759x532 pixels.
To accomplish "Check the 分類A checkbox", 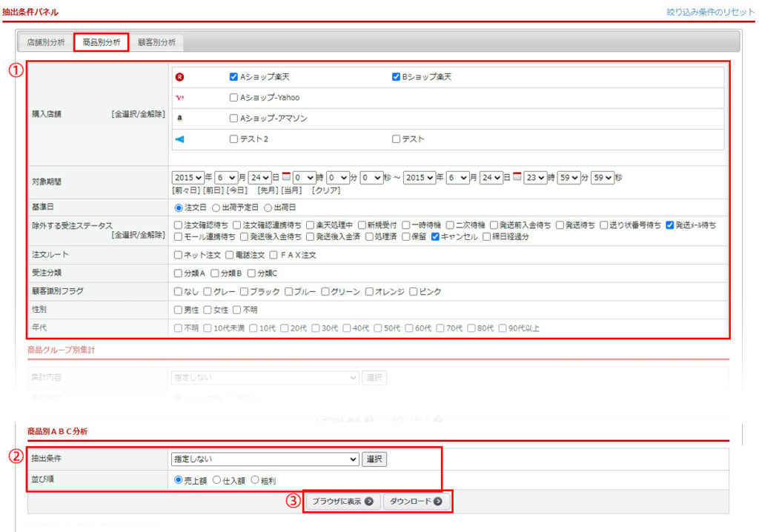I will [178, 273].
